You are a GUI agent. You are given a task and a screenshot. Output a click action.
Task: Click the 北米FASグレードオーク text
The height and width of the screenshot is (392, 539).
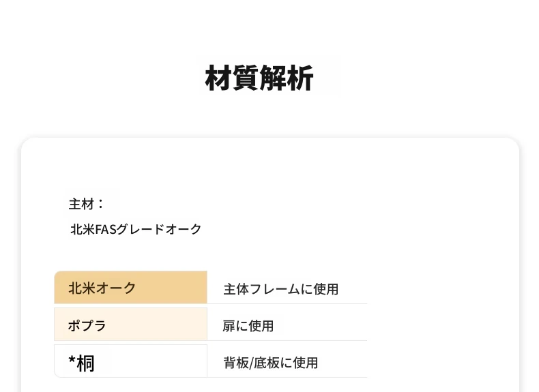pyautogui.click(x=136, y=229)
